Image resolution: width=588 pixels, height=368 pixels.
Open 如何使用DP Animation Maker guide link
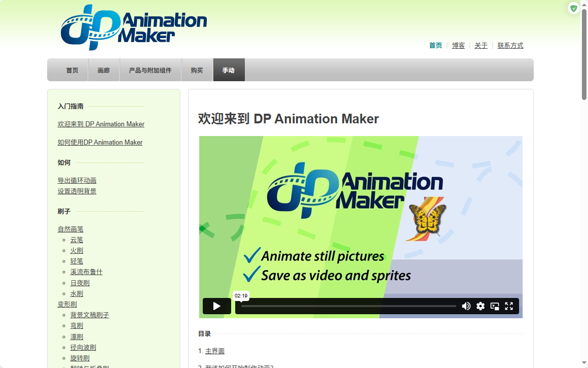tap(100, 143)
